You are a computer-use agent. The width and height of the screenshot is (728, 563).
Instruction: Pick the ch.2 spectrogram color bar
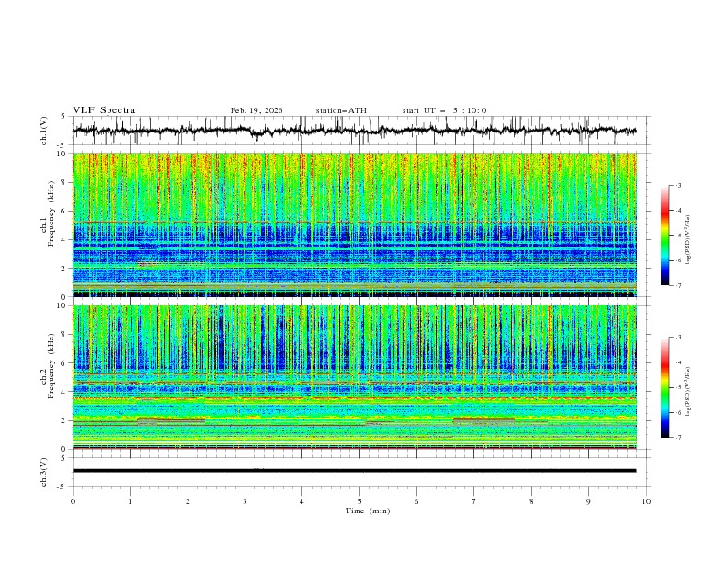click(x=665, y=387)
